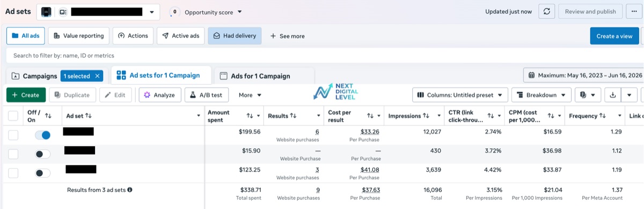Click the Review and publish button
The width and height of the screenshot is (644, 209).
click(x=590, y=11)
